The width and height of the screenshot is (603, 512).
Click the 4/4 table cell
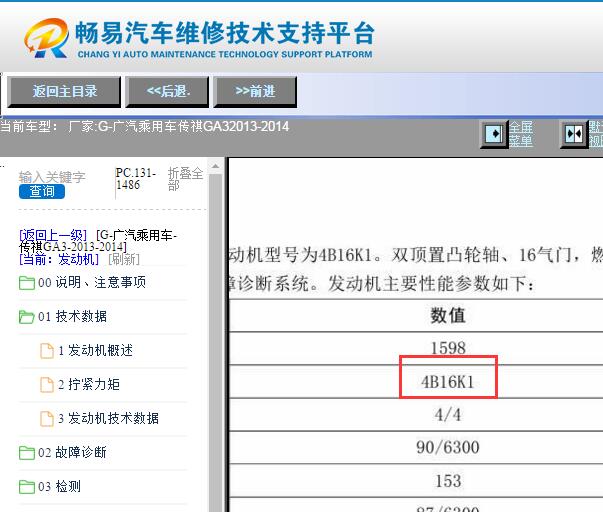(448, 415)
